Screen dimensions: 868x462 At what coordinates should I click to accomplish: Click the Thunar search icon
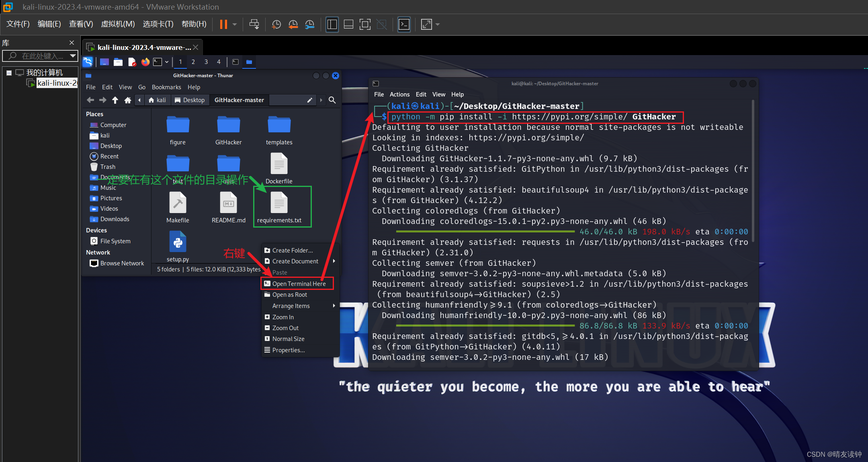[332, 100]
